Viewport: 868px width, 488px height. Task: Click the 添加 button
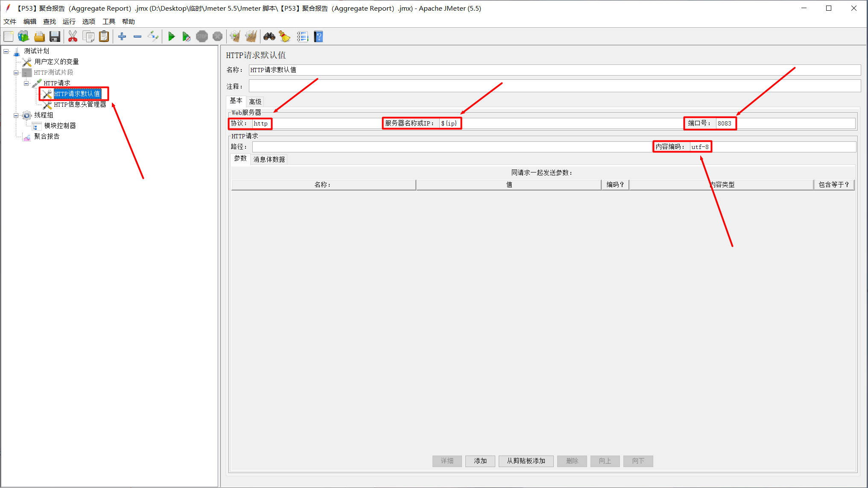[480, 461]
